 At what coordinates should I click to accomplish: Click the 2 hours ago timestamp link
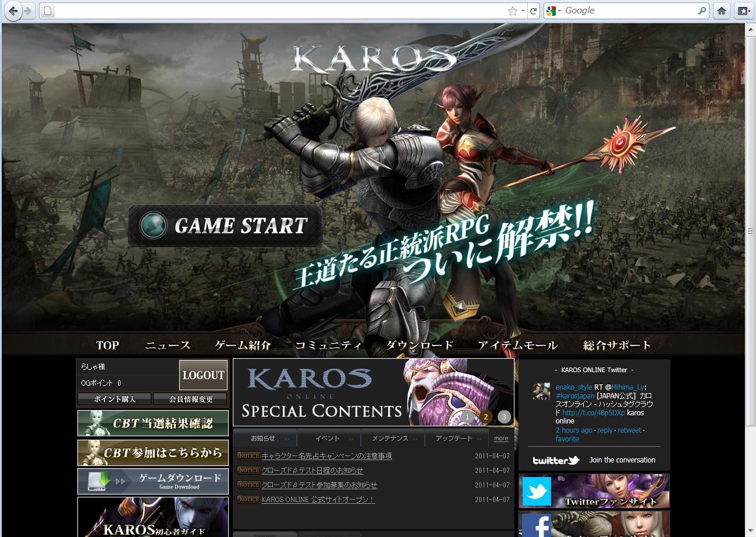click(x=574, y=430)
